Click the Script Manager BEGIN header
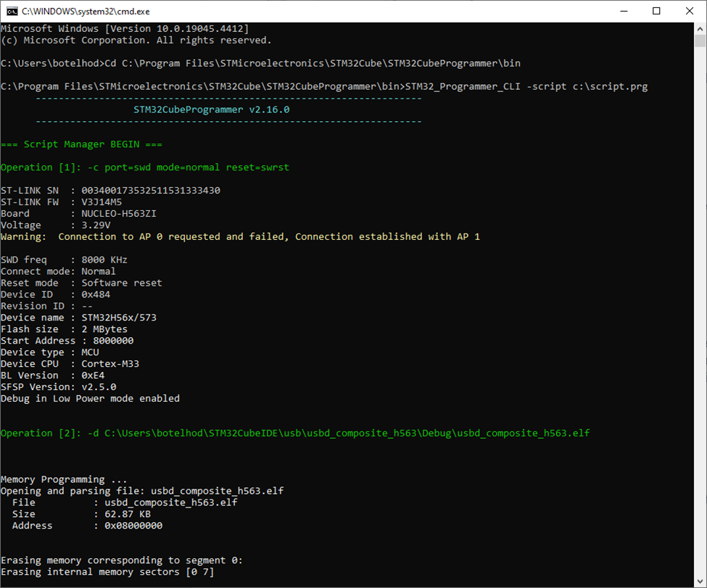This screenshot has width=707, height=588. coord(80,144)
